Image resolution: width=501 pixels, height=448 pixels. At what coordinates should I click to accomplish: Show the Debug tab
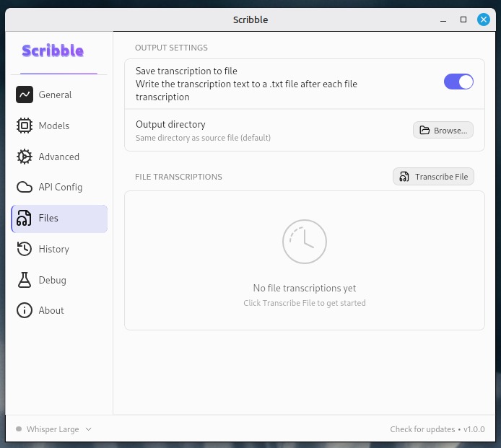click(x=59, y=280)
